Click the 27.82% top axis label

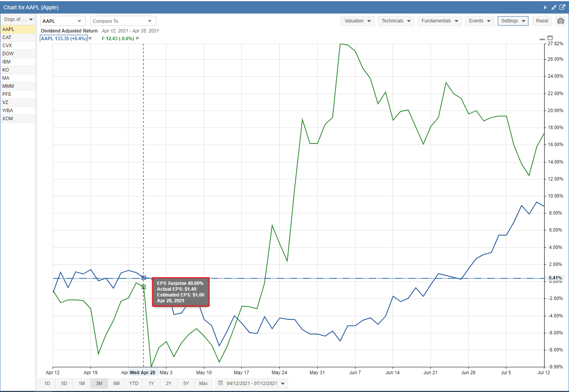[555, 44]
